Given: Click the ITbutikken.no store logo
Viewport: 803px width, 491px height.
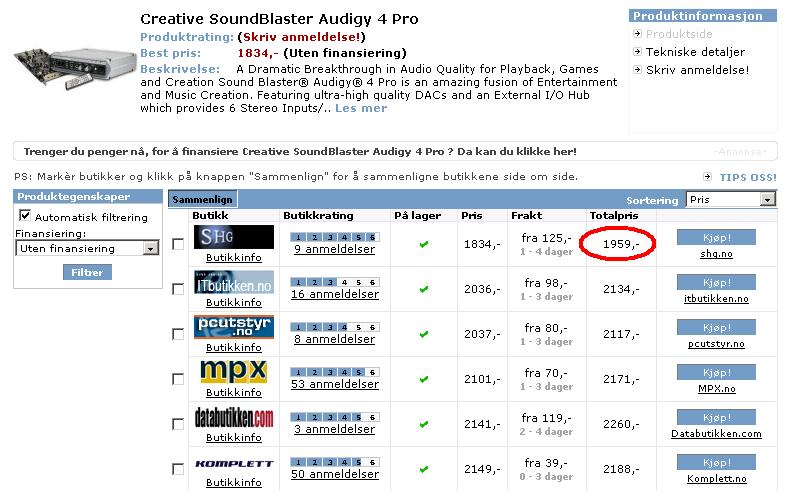Looking at the screenshot, I should [234, 283].
